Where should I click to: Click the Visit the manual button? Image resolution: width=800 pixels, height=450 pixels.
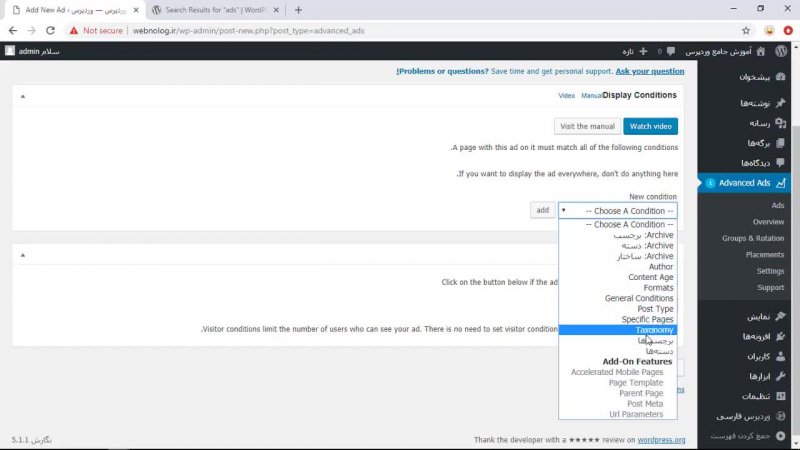(587, 127)
